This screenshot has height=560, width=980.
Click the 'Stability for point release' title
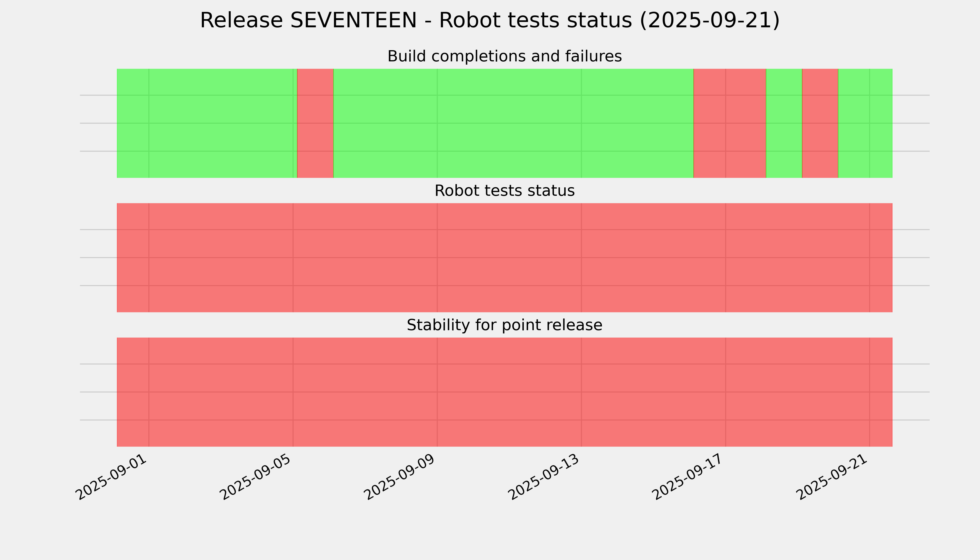[x=504, y=325]
